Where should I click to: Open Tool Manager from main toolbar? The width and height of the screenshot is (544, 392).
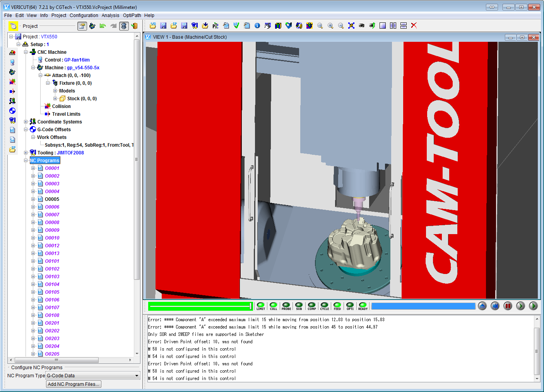[x=195, y=26]
